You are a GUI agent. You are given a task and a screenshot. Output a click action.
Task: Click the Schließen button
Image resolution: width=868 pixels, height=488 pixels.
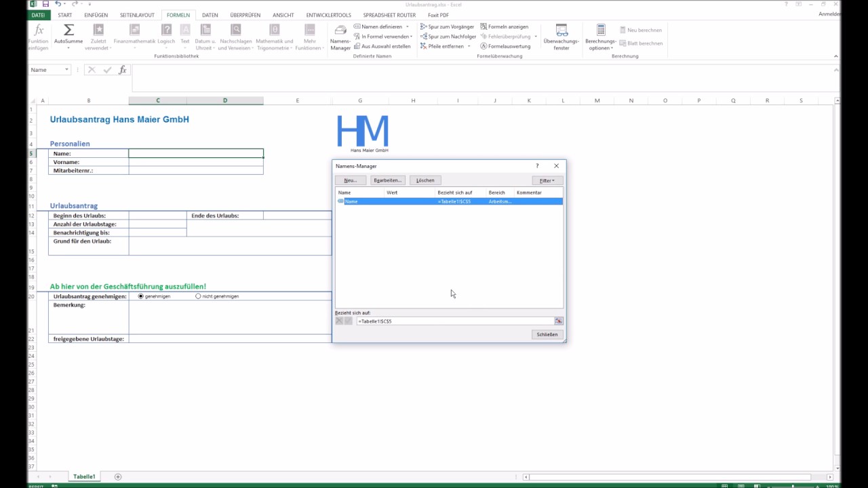[x=547, y=335]
